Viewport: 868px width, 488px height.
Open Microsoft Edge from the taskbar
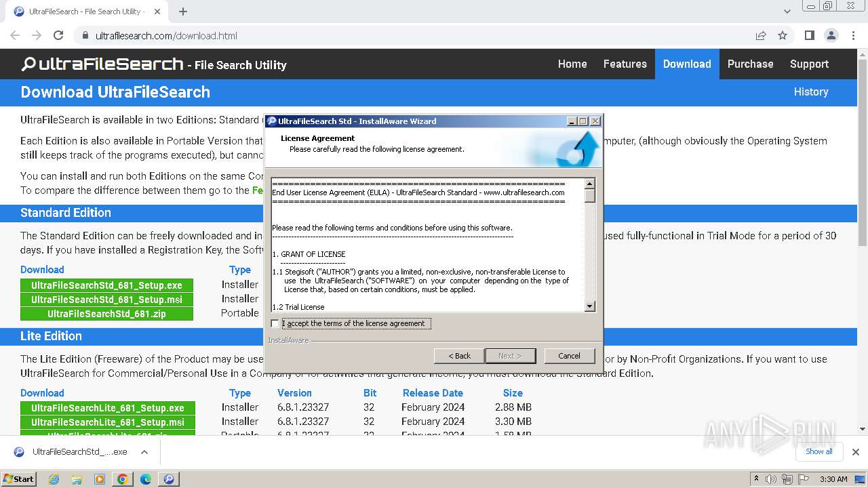point(146,479)
